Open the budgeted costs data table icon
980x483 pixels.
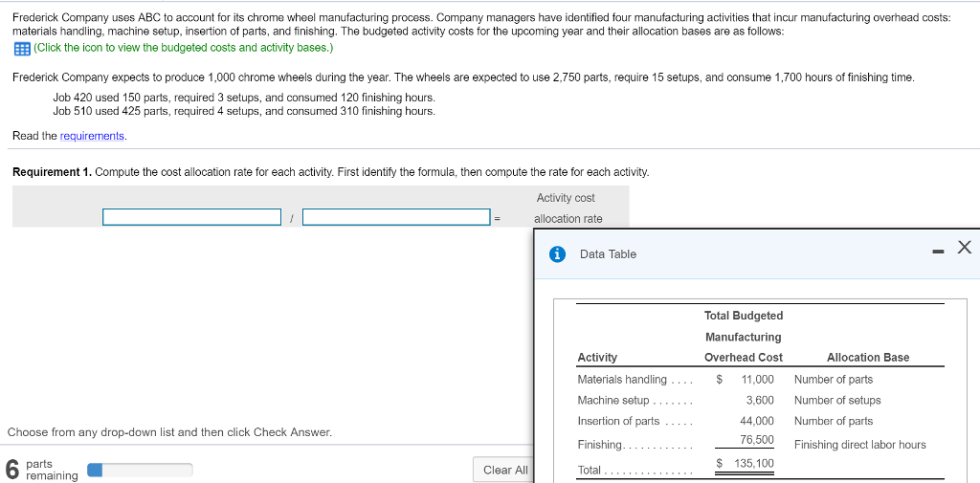[22, 48]
